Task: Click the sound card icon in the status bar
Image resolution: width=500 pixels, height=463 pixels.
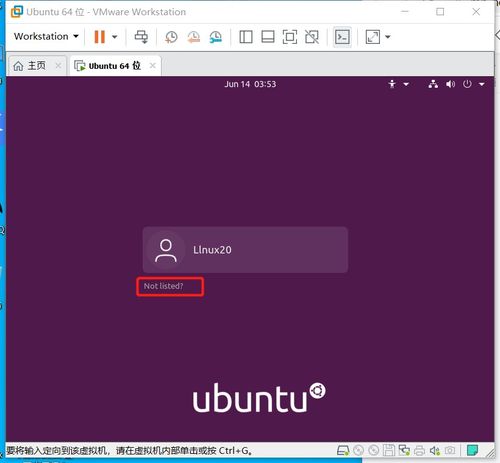Action: (x=434, y=451)
